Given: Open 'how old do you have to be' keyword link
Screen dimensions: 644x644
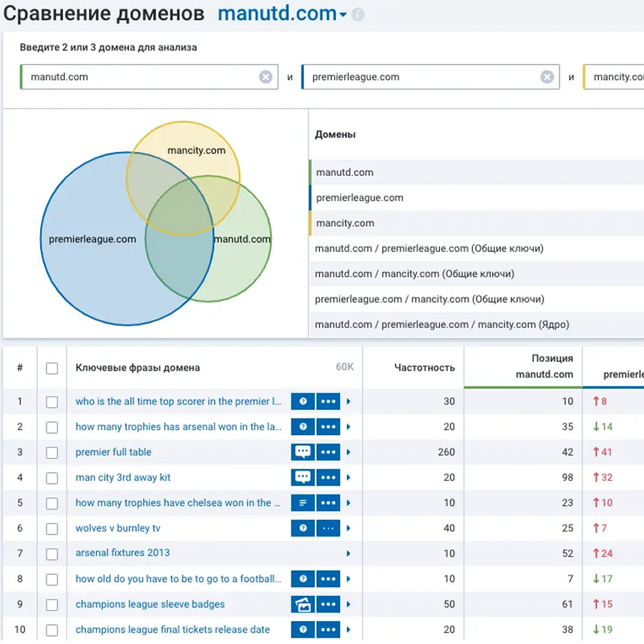Looking at the screenshot, I should 178,579.
